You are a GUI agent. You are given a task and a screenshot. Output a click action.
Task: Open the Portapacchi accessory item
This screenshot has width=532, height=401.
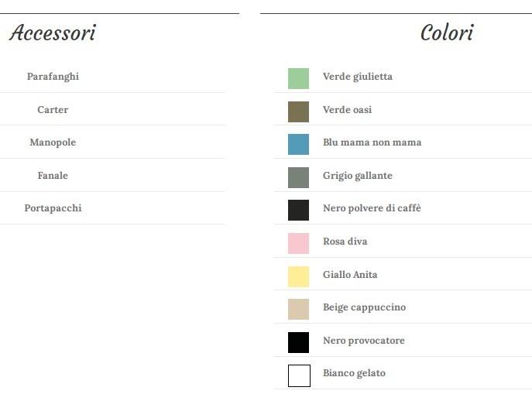pyautogui.click(x=53, y=208)
